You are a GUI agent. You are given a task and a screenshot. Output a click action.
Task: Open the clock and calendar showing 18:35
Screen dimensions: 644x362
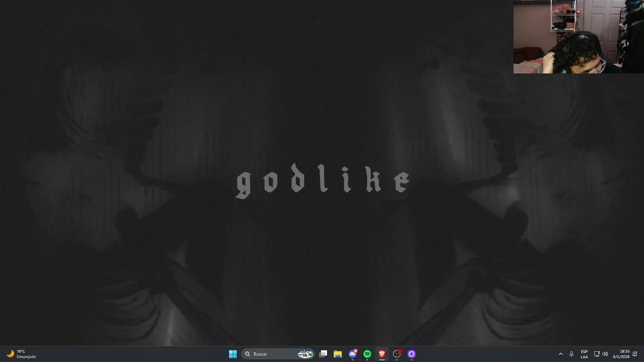click(621, 354)
